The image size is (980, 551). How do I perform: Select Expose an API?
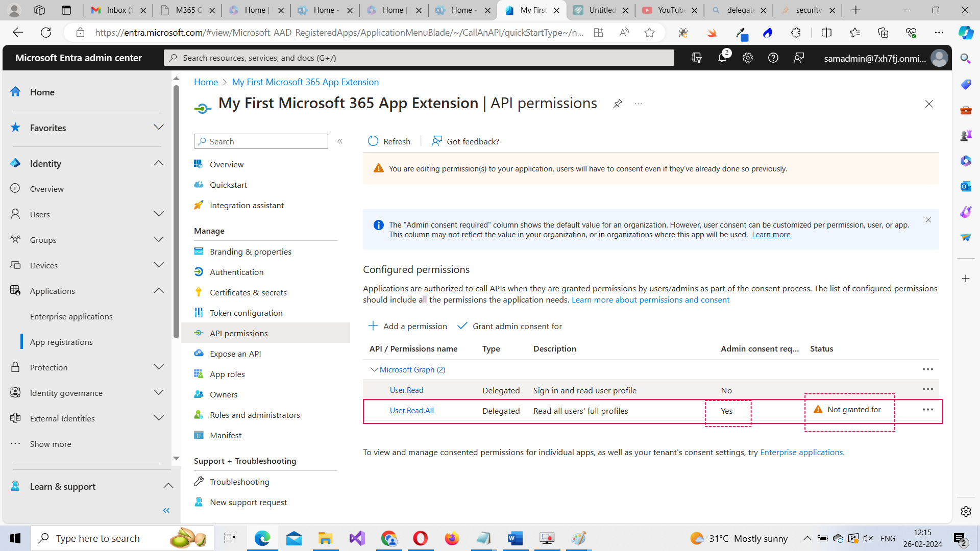(x=234, y=353)
